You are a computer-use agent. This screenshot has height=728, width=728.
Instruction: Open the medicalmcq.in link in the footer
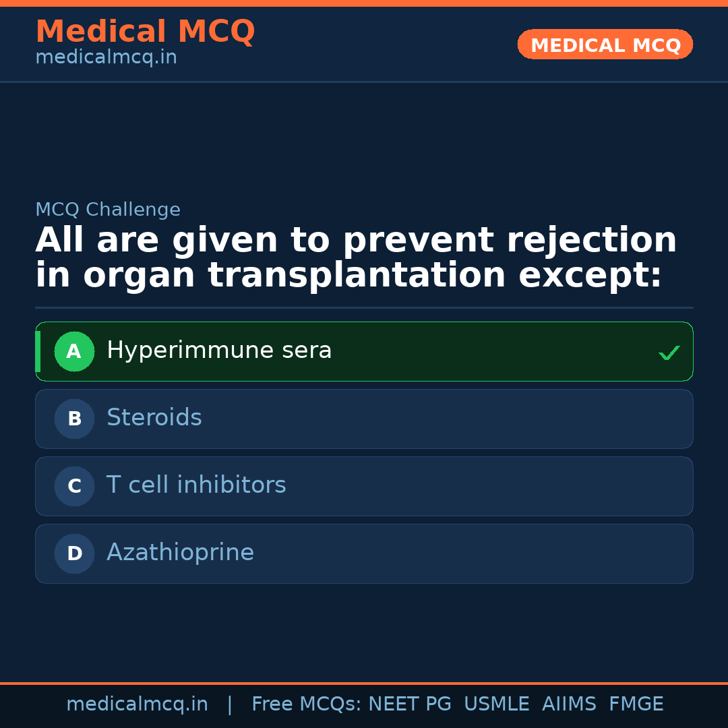pos(137,704)
